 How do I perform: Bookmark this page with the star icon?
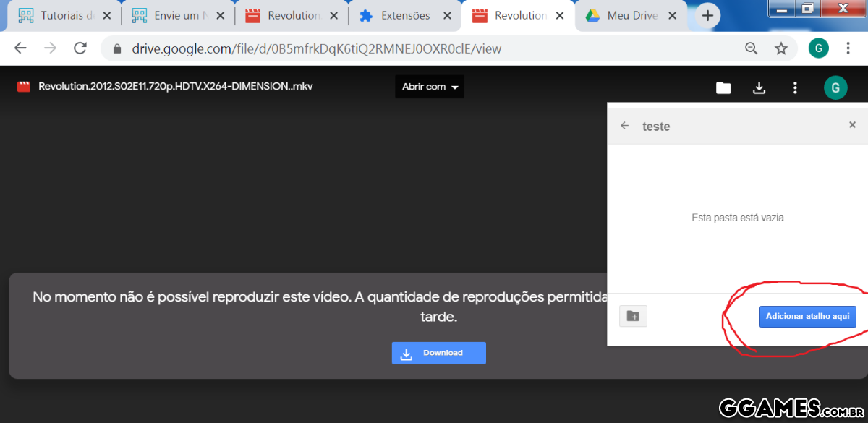tap(781, 48)
